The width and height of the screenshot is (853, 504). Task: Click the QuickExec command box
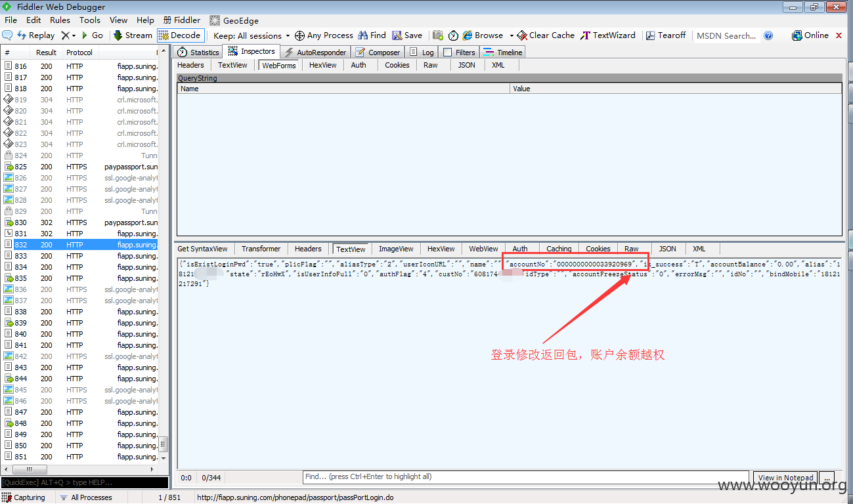(x=84, y=482)
